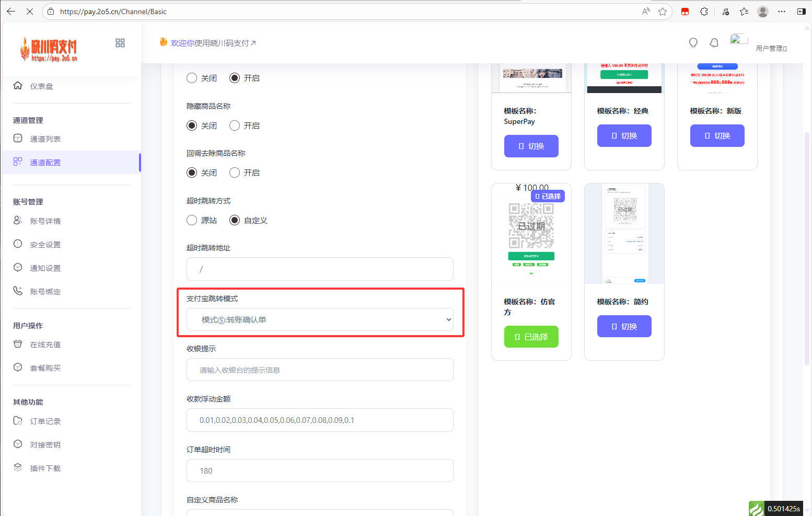812x516 pixels.
Task: Click the 欢迎你使用晓川码支付 link
Action: (213, 43)
